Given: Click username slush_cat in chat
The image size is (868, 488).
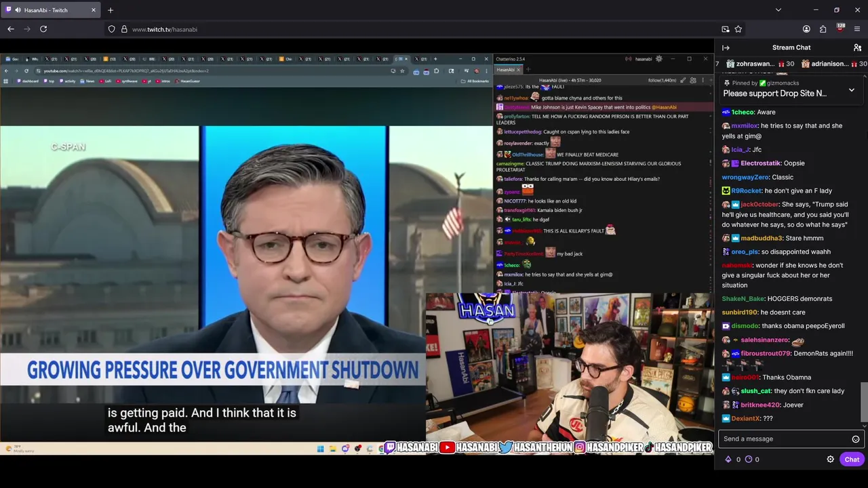Looking at the screenshot, I should (756, 391).
